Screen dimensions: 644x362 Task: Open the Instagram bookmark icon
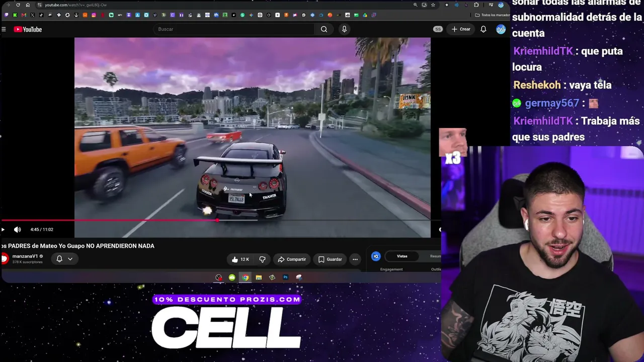[94, 15]
